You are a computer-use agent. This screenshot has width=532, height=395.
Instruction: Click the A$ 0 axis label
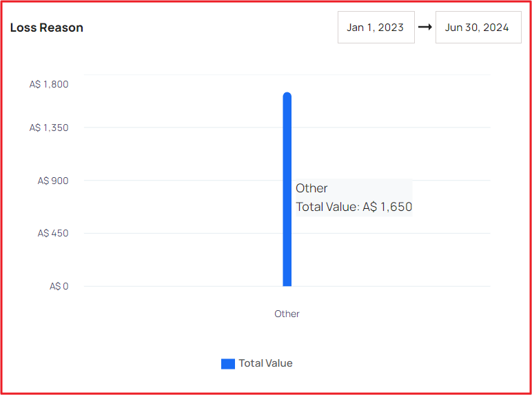[59, 286]
